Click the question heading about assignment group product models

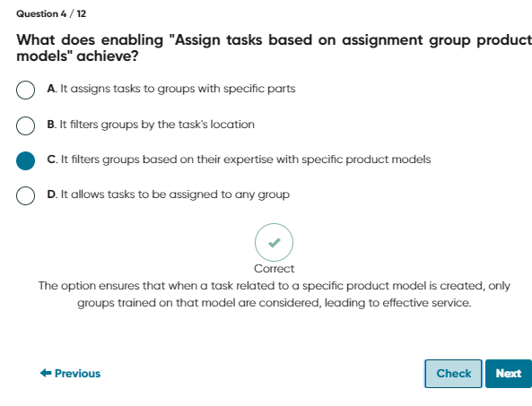tap(275, 48)
